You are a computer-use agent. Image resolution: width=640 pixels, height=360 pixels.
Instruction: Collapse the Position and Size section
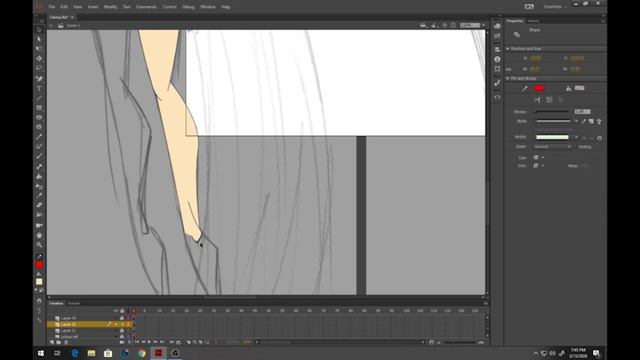coord(508,49)
